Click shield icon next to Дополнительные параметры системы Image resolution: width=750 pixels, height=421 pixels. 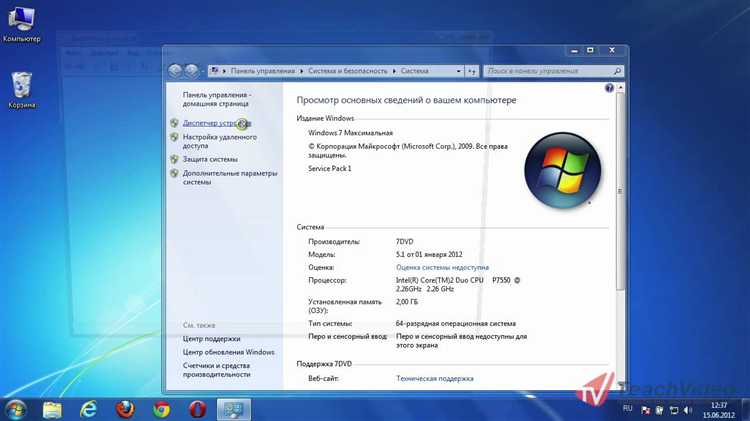[x=175, y=173]
